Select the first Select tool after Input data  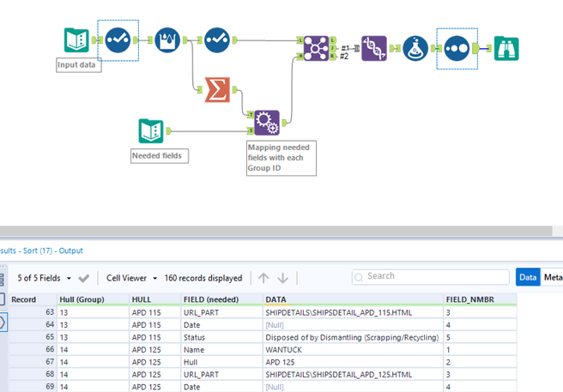118,40
